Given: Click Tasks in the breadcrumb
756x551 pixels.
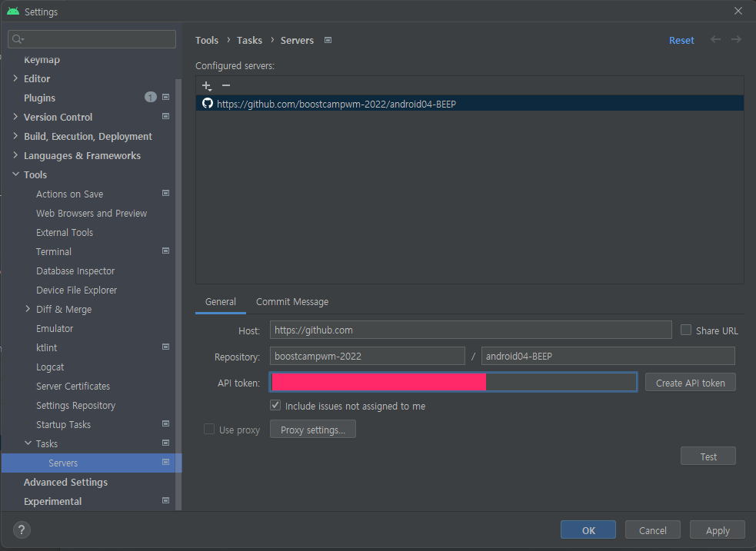Looking at the screenshot, I should click(249, 41).
